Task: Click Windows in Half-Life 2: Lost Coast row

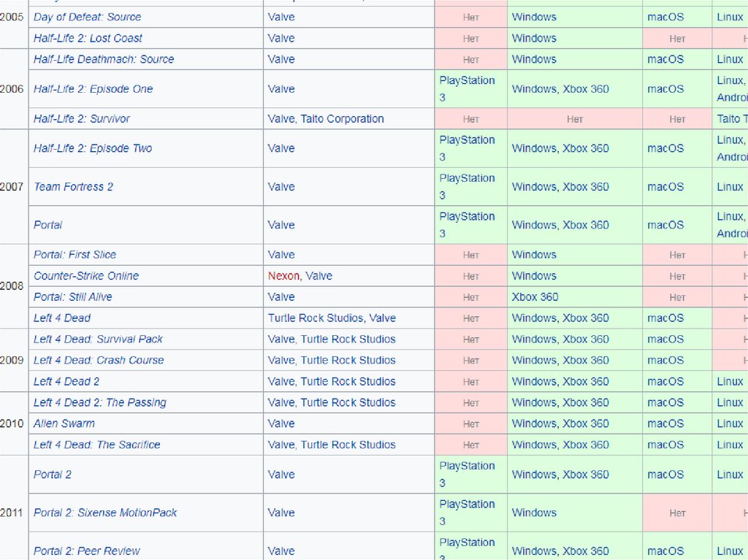Action: pyautogui.click(x=534, y=38)
